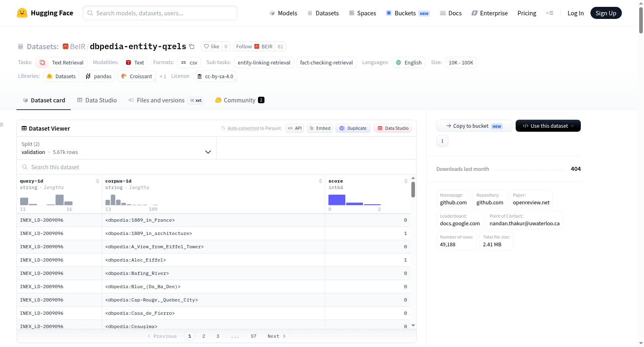644x347 pixels.
Task: Click the main search models field
Action: [x=160, y=13]
